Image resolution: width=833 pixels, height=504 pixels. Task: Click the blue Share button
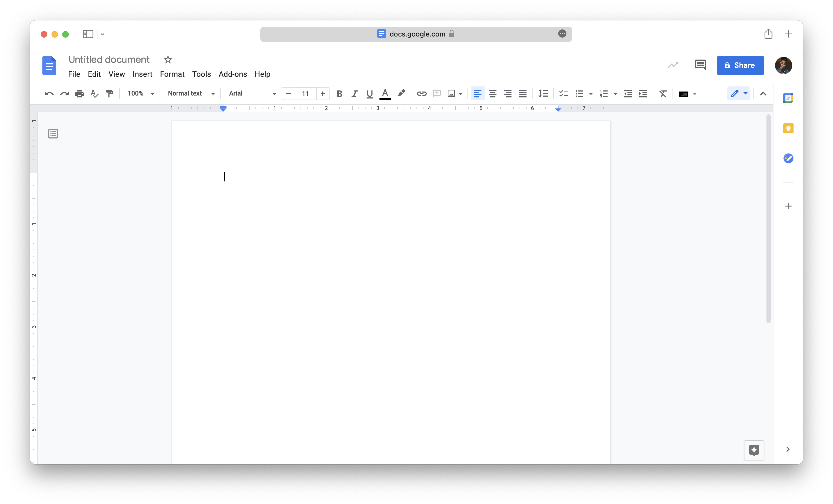click(740, 65)
